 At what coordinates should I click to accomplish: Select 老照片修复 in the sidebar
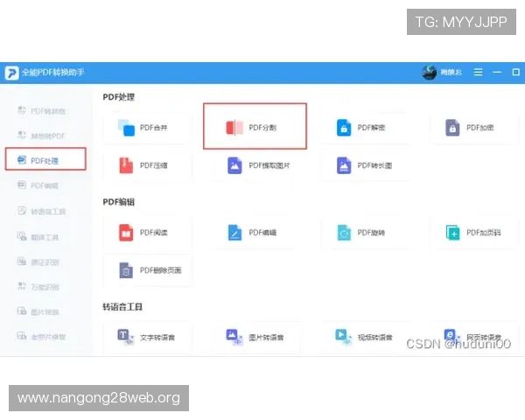pyautogui.click(x=41, y=337)
